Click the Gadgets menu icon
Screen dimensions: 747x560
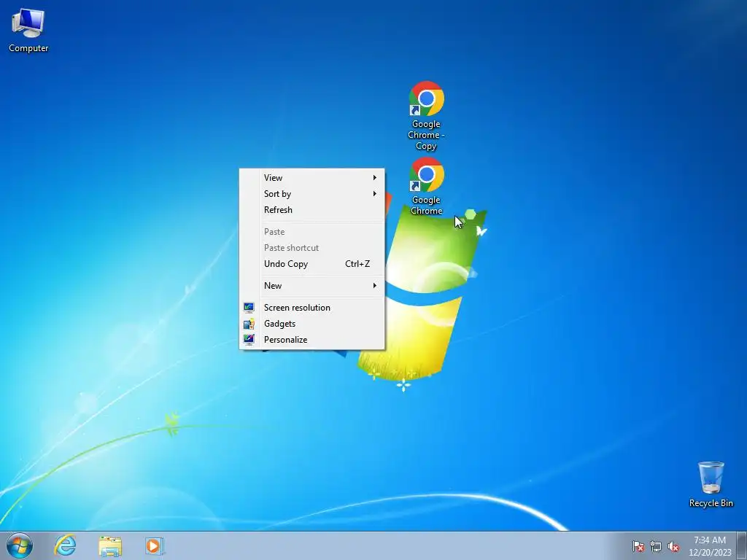[x=249, y=324]
